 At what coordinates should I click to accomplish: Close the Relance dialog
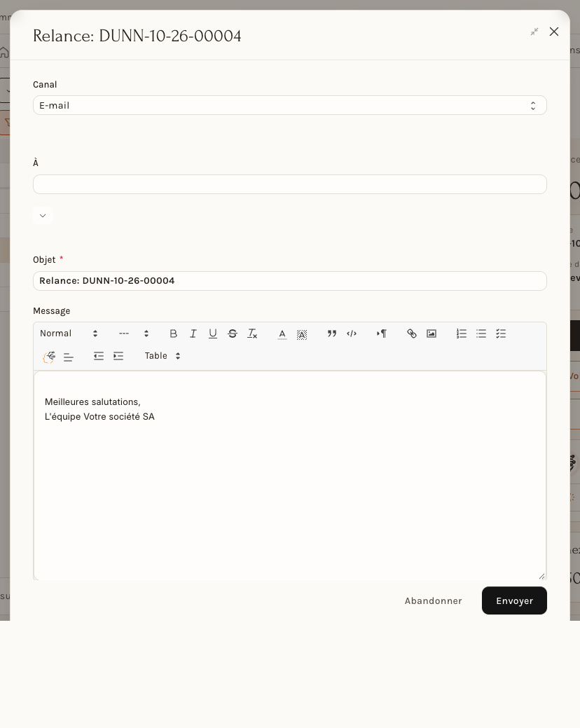point(554,32)
